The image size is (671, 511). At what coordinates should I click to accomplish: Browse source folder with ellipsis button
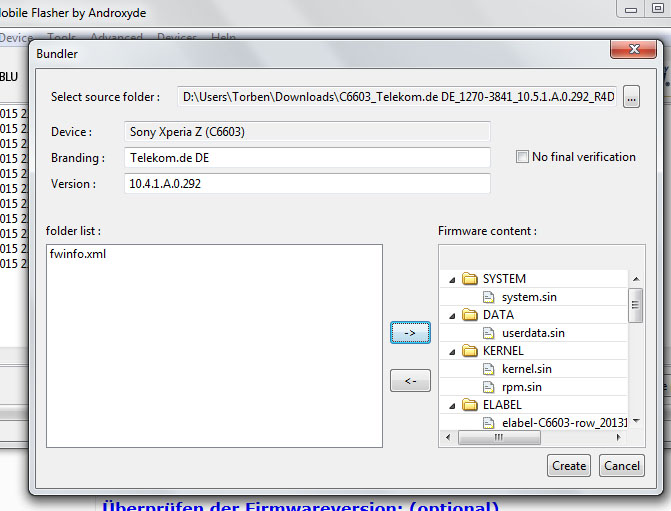point(630,97)
